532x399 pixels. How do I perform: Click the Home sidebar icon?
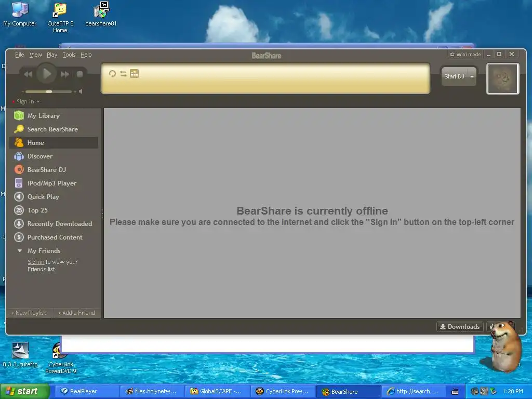(19, 143)
